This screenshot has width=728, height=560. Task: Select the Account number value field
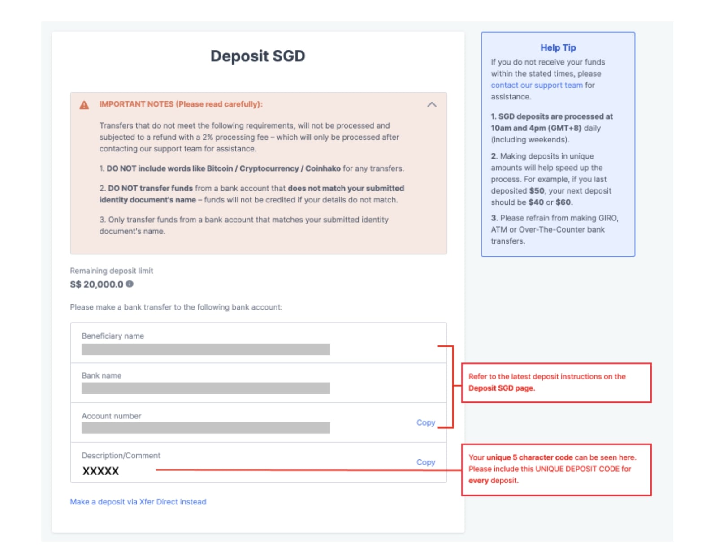(206, 428)
